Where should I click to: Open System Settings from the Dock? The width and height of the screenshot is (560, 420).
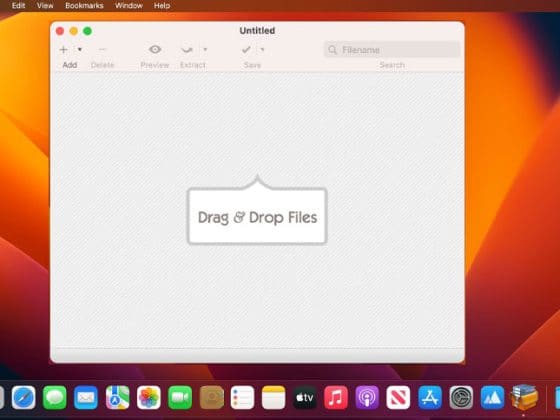[x=461, y=398]
